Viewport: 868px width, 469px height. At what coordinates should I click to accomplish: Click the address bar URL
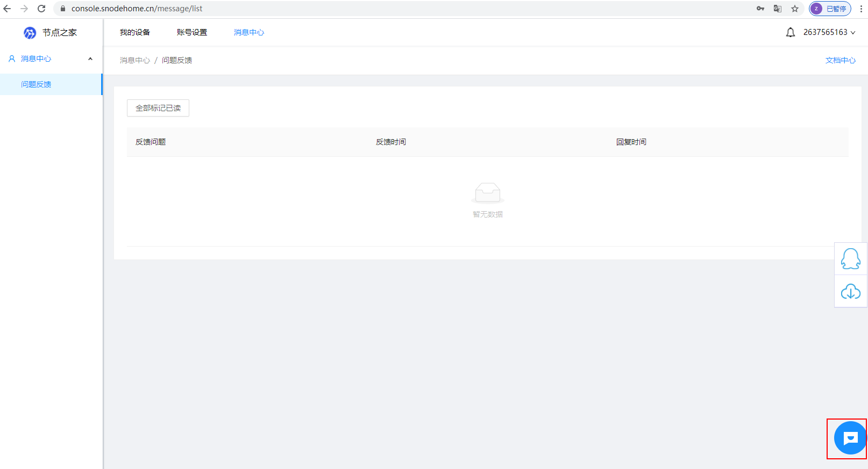click(137, 9)
